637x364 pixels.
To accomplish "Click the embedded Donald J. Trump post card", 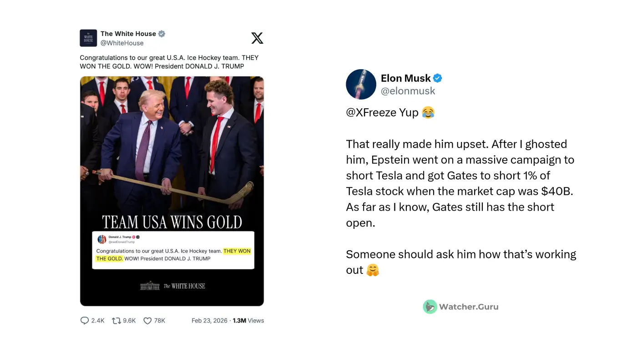I will (173, 255).
